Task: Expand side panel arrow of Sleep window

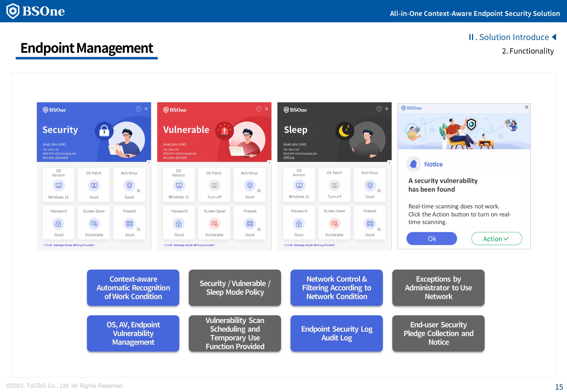Action: click(389, 163)
